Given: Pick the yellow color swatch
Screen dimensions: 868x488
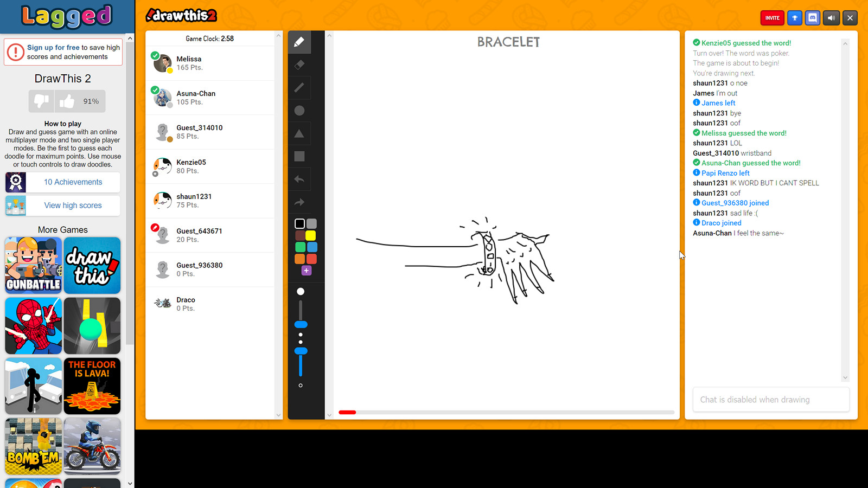Looking at the screenshot, I should [311, 235].
